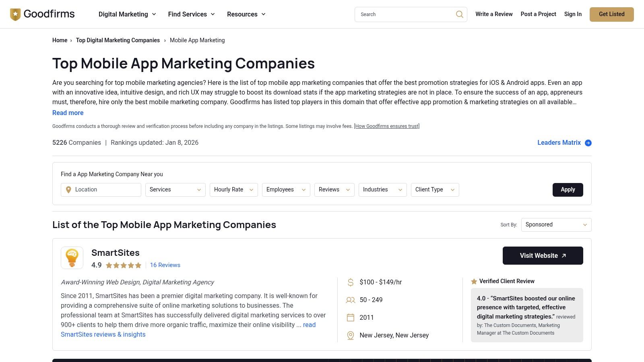The width and height of the screenshot is (644, 362).
Task: Expand the Services filter dropdown
Action: (x=175, y=190)
